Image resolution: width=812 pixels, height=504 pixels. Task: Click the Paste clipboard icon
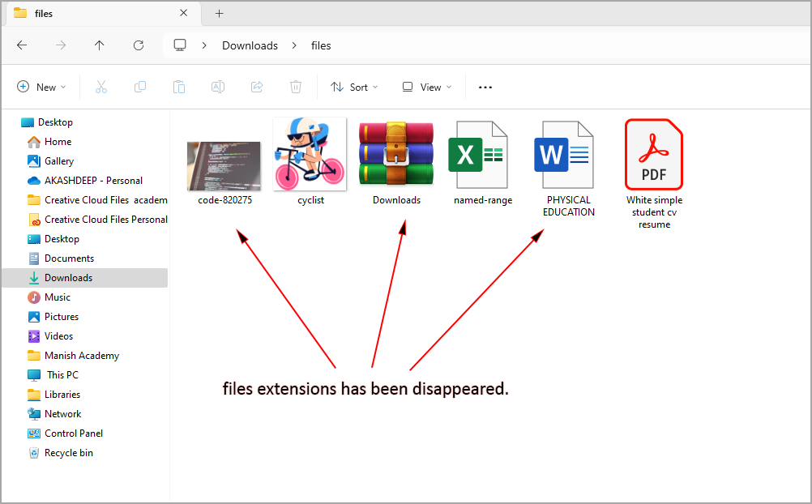[179, 87]
